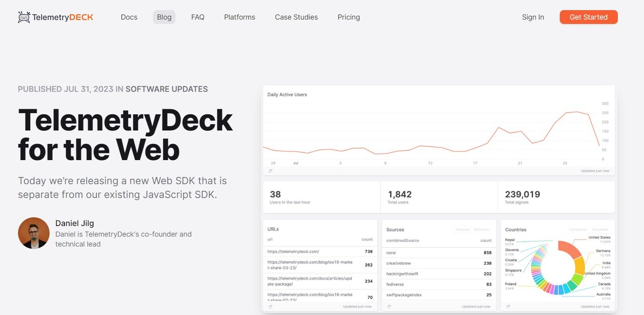Go to the Blog page
The image size is (644, 315).
[164, 17]
